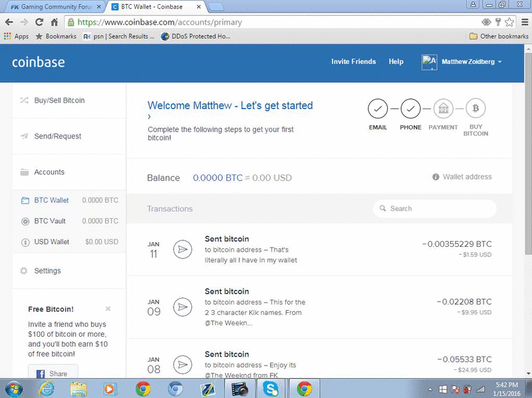Go to the browser Home page
The width and height of the screenshot is (532, 398).
point(55,23)
